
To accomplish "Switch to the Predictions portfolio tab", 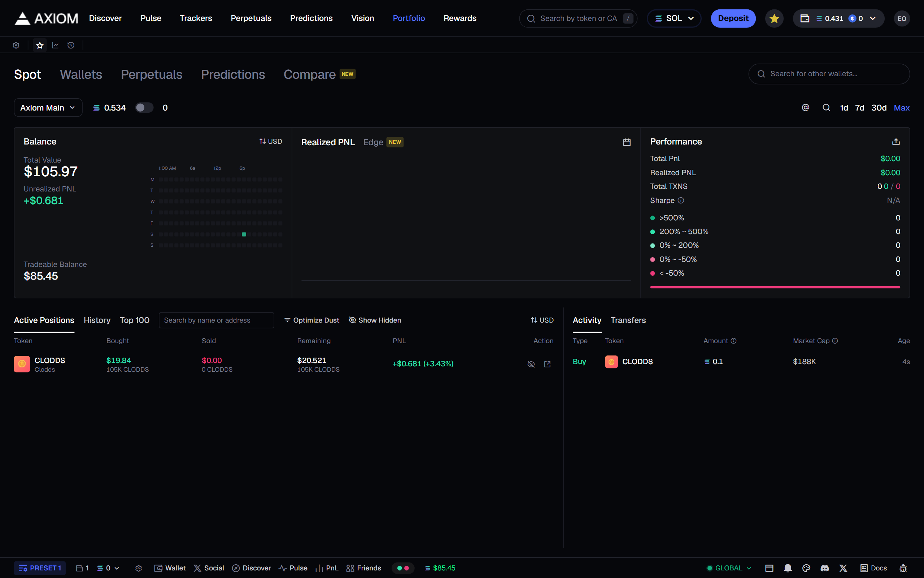I will click(x=233, y=74).
